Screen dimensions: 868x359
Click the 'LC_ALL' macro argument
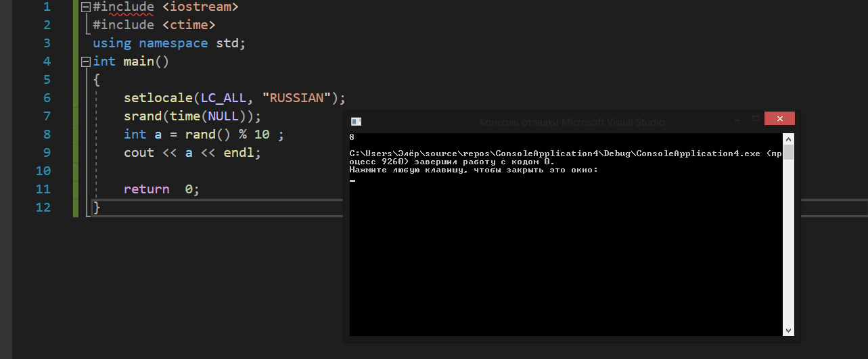click(x=223, y=98)
